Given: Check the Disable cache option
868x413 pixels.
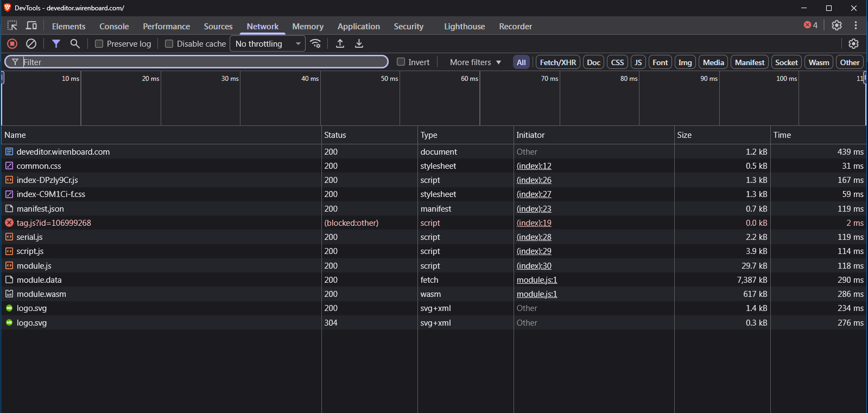Looking at the screenshot, I should pyautogui.click(x=169, y=43).
